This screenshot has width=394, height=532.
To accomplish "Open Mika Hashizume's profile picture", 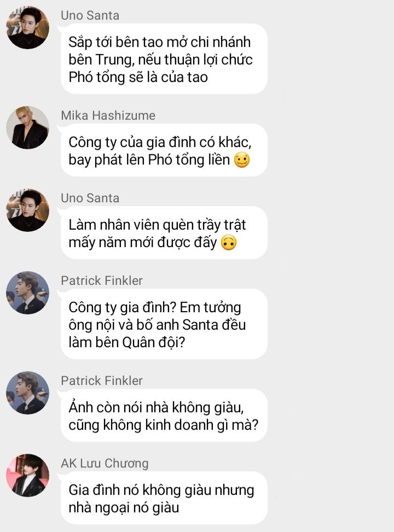I will pos(27,127).
